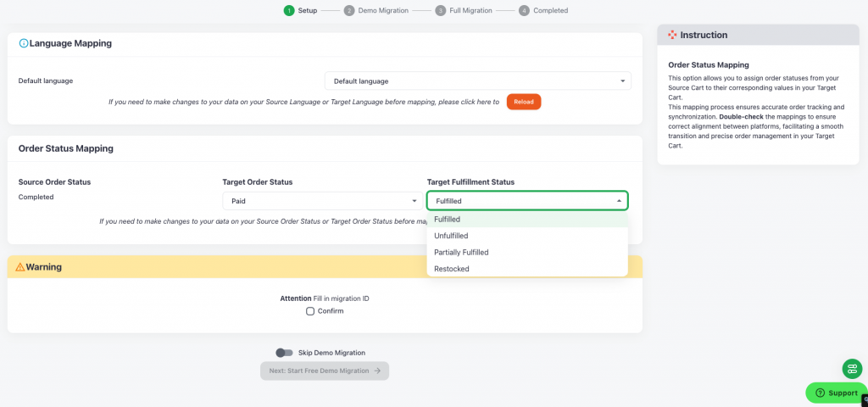Viewport: 868px width, 407px height.
Task: Tick the Confirm checkbox
Action: pyautogui.click(x=310, y=311)
